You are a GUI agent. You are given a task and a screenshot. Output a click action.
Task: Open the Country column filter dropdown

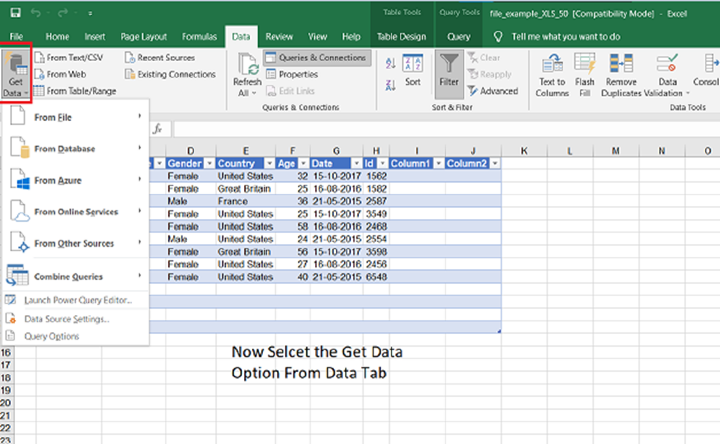click(x=267, y=163)
